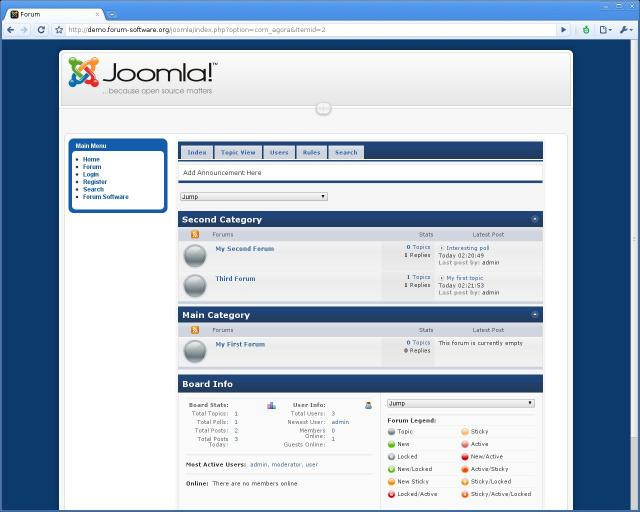Open the Jump dropdown below the announcement
The image size is (640, 512).
pos(254,197)
